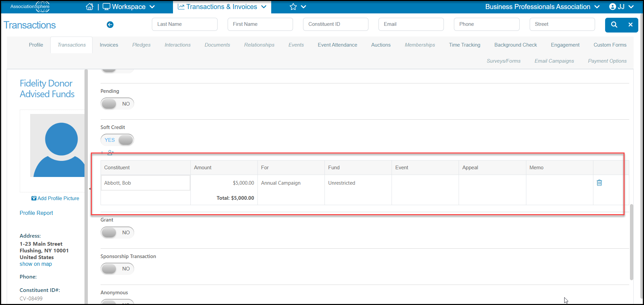Open the JJ user menu chevron
644x305 pixels.
point(631,7)
